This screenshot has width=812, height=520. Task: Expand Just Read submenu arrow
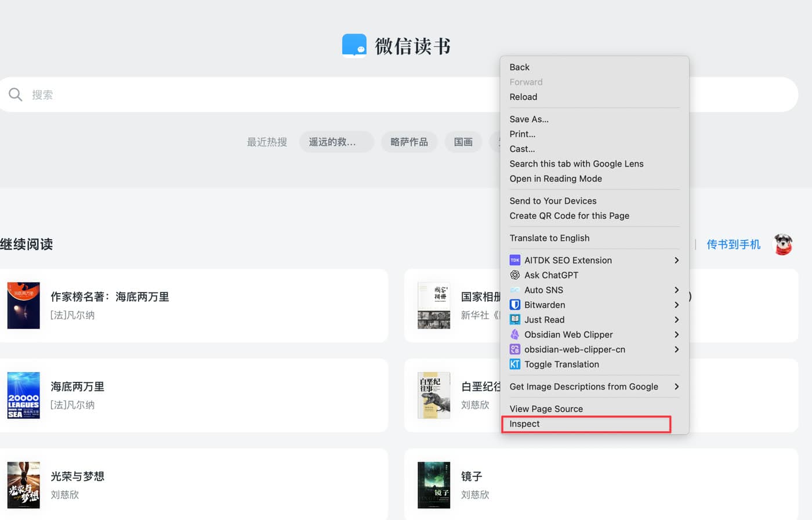[x=676, y=320]
